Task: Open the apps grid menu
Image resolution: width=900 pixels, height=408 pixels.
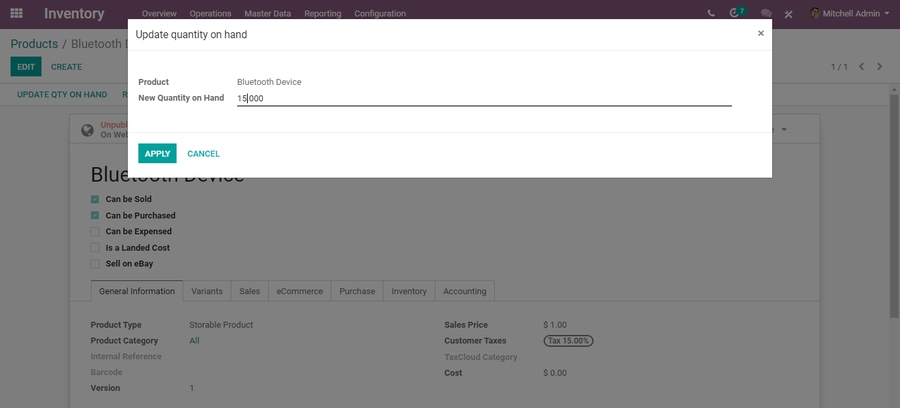Action: [16, 13]
